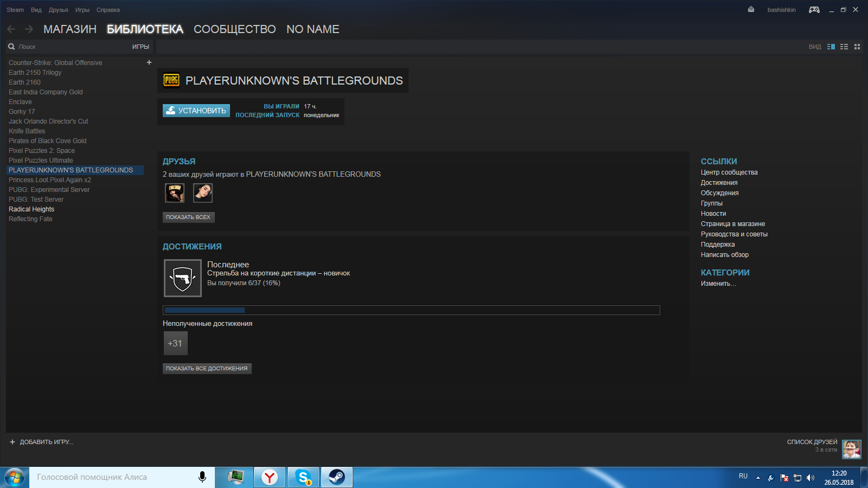This screenshot has height=488, width=868.
Task: Open first friend's avatar playing PUBG
Action: (175, 192)
